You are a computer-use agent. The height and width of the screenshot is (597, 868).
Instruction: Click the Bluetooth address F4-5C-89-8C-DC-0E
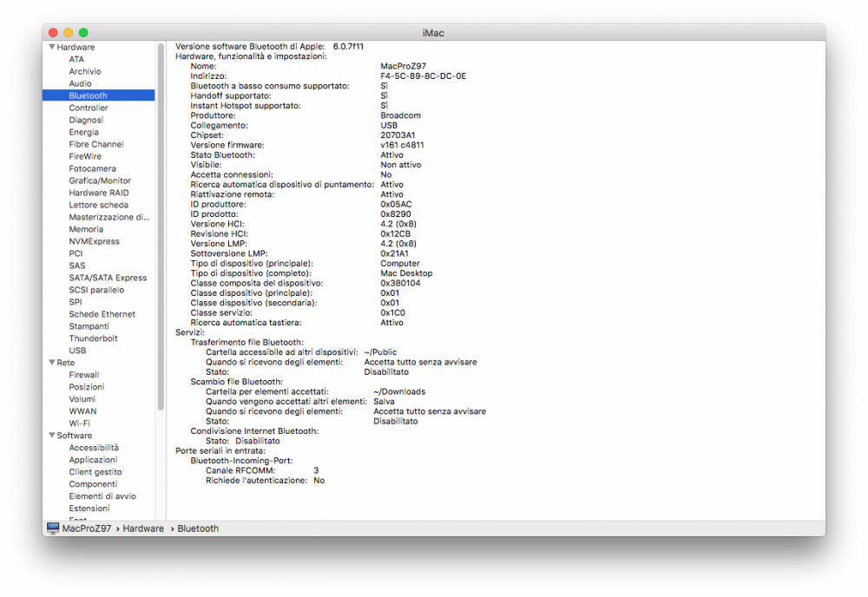(x=423, y=76)
